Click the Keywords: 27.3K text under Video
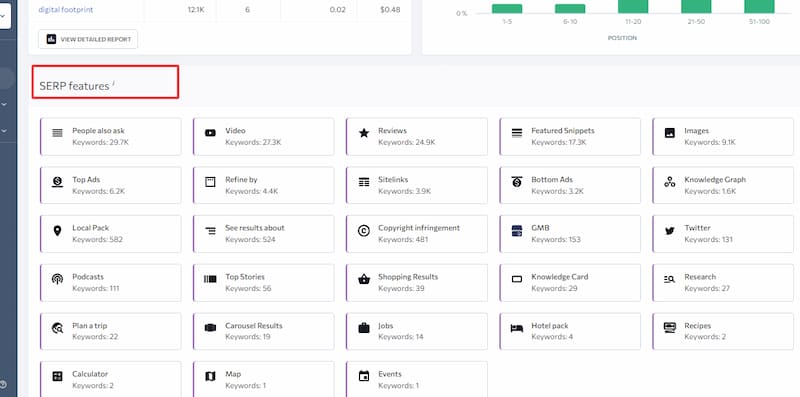 click(253, 142)
